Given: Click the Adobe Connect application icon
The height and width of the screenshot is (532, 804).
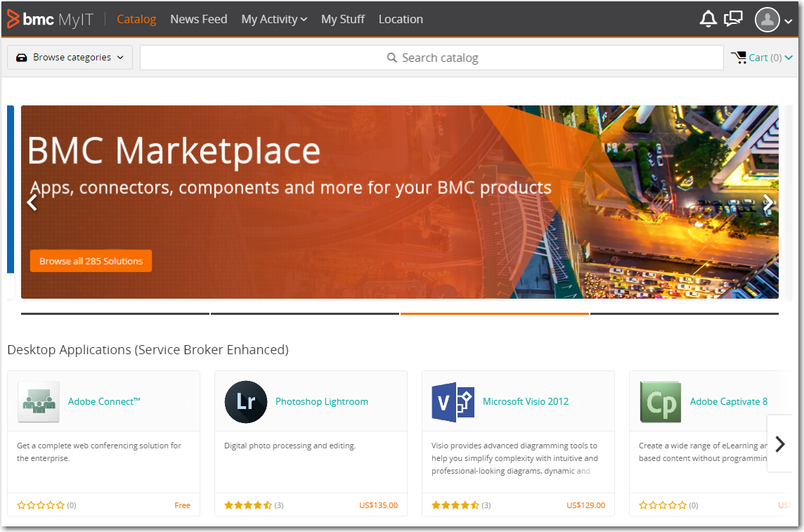Looking at the screenshot, I should 39,401.
